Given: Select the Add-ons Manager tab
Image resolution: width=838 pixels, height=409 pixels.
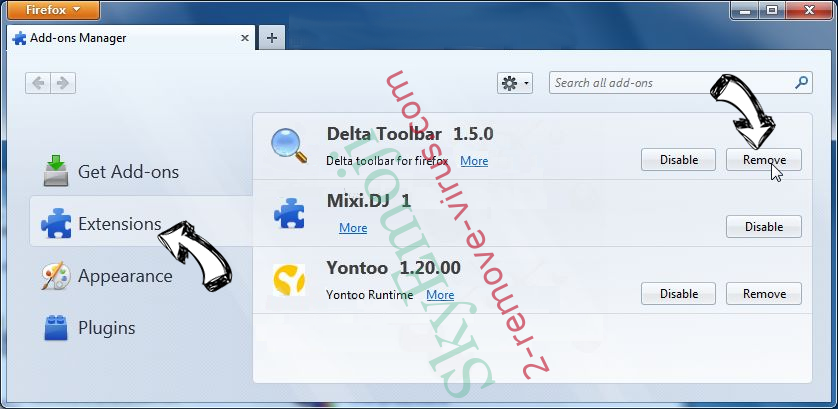Looking at the screenshot, I should [x=131, y=38].
